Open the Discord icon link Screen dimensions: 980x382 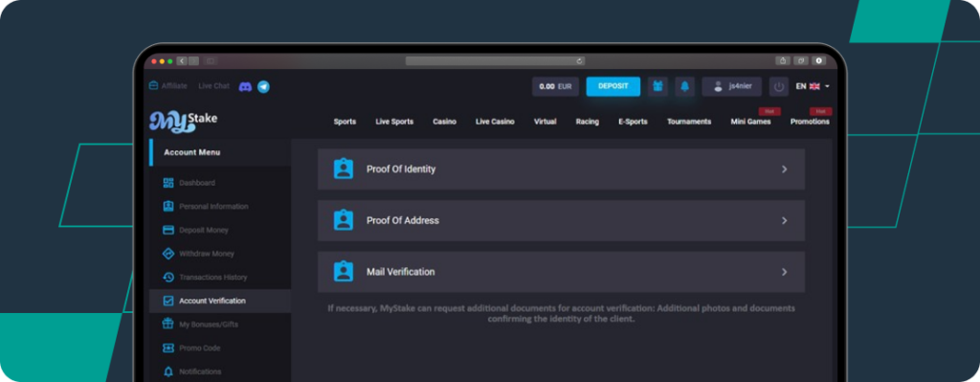pos(245,87)
